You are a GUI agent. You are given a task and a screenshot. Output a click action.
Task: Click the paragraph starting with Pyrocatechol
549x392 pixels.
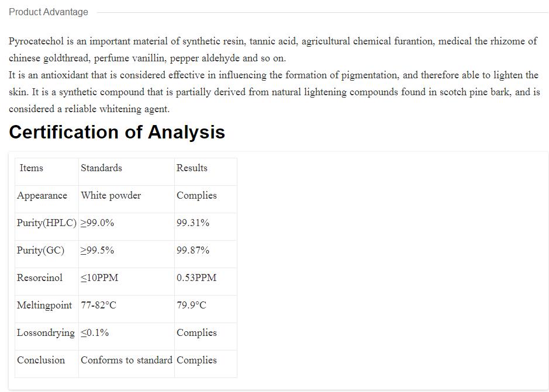tap(272, 50)
